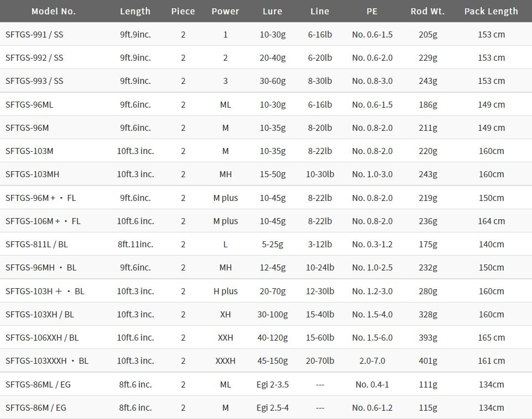
Task: Click the Length column header
Action: coord(135,11)
